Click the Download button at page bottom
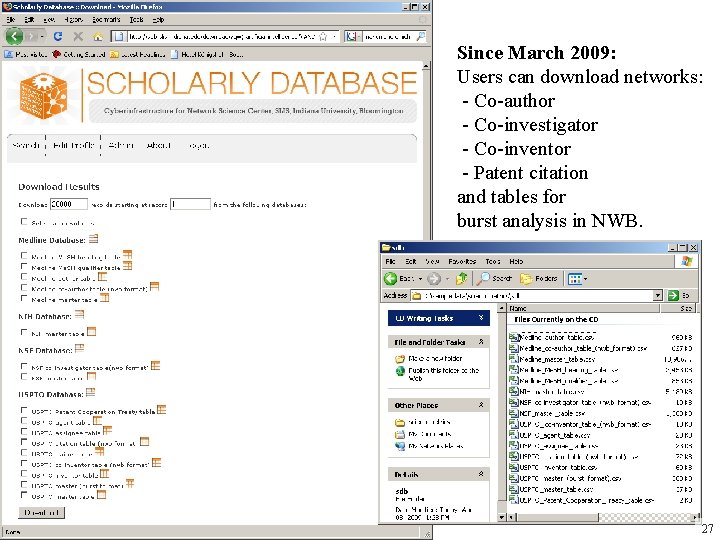Screen dimensions: 720x540 coord(42,512)
